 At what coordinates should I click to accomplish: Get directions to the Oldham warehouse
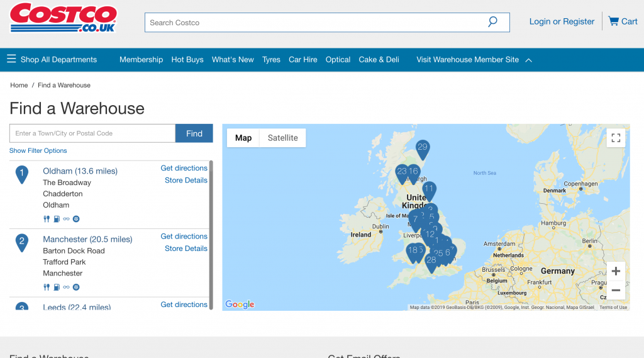coord(184,168)
